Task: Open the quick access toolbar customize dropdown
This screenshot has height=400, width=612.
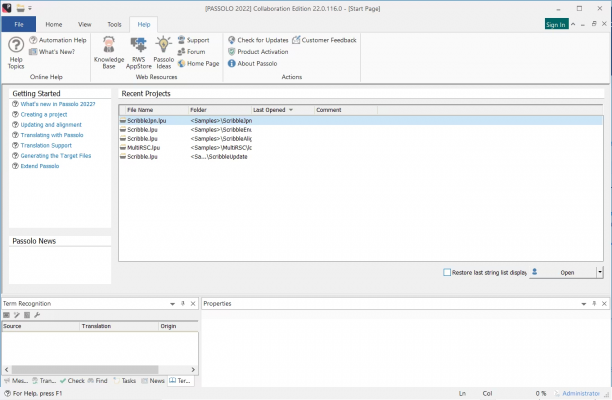Action: click(30, 8)
